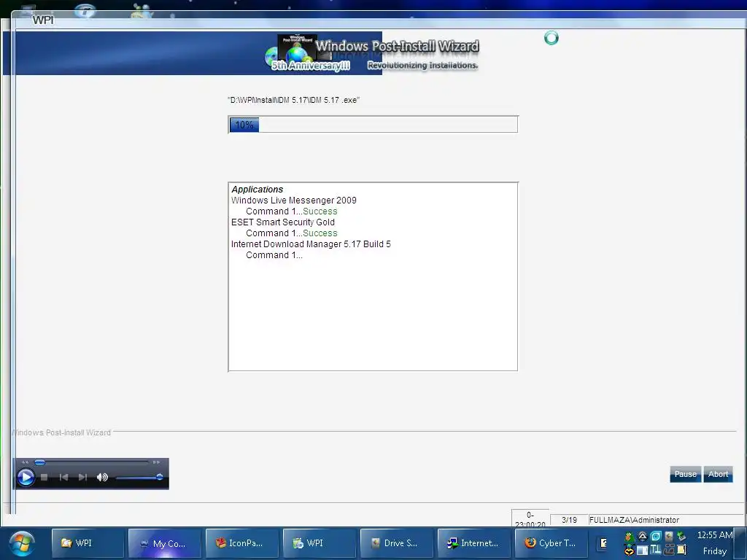This screenshot has height=560, width=747.
Task: Click the AIMP triangle tray icon
Action: coord(642,537)
